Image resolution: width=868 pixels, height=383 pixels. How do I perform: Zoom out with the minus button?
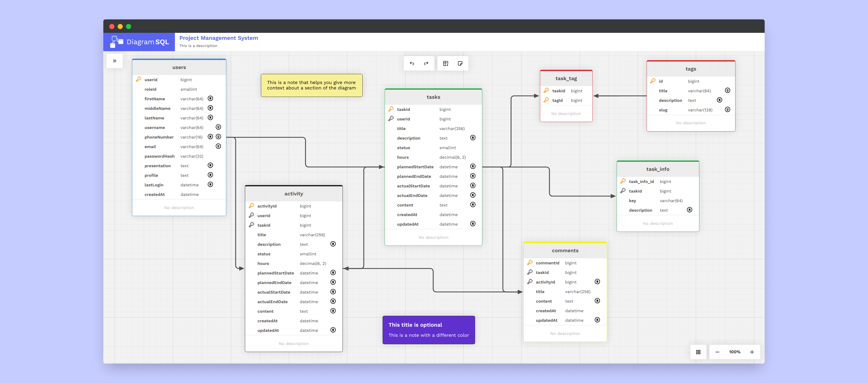717,352
